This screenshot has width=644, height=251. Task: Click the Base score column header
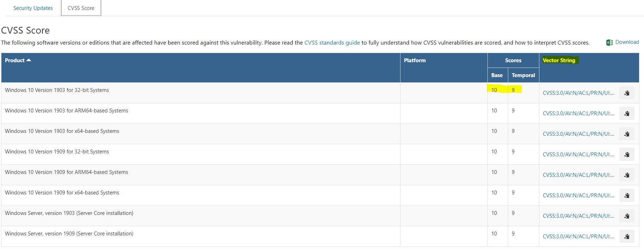[497, 75]
